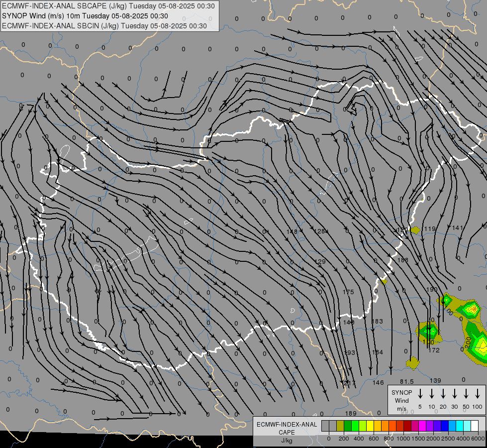Click the SYNOP Wind m/s legend label
The height and width of the screenshot is (448, 487).
click(401, 400)
